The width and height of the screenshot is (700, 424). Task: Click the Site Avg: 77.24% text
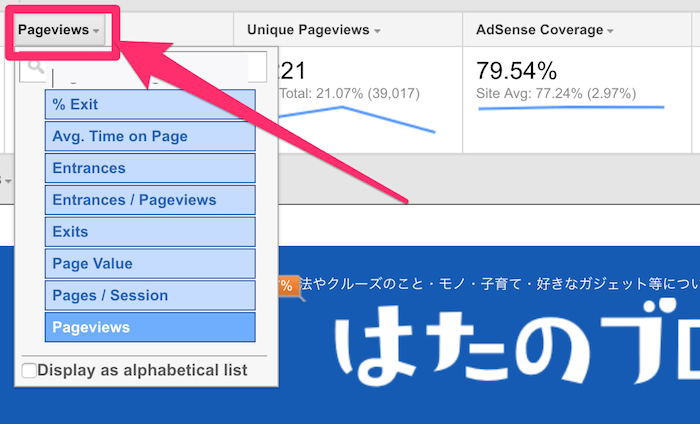pyautogui.click(x=556, y=94)
